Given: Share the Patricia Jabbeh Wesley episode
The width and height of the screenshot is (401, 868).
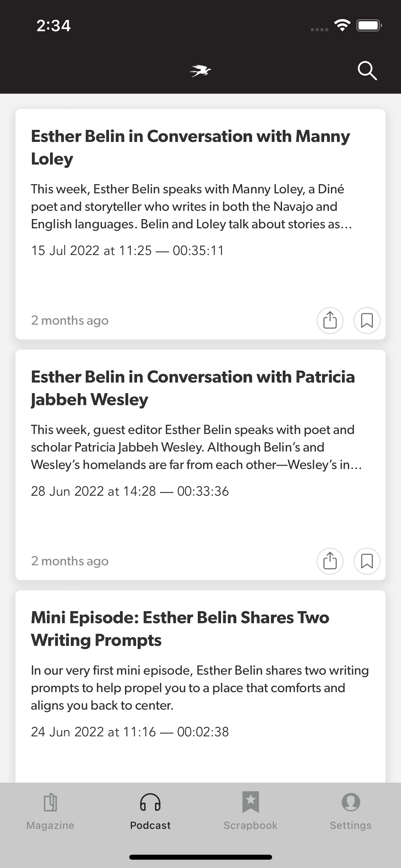Looking at the screenshot, I should 330,561.
